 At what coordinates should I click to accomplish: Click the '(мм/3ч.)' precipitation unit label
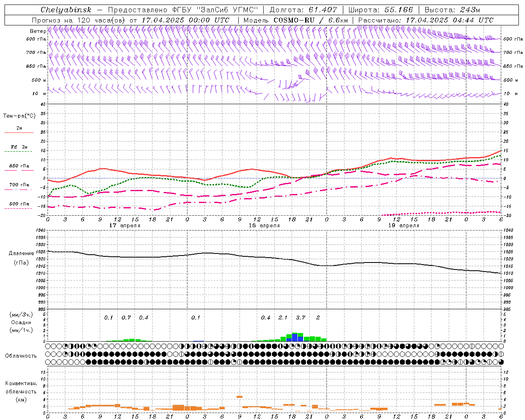coord(21,315)
